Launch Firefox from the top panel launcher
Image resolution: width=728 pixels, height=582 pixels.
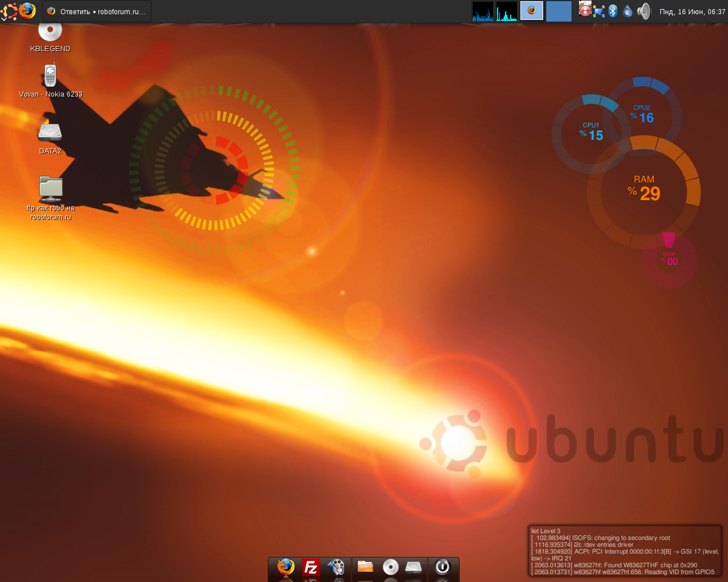click(x=27, y=11)
